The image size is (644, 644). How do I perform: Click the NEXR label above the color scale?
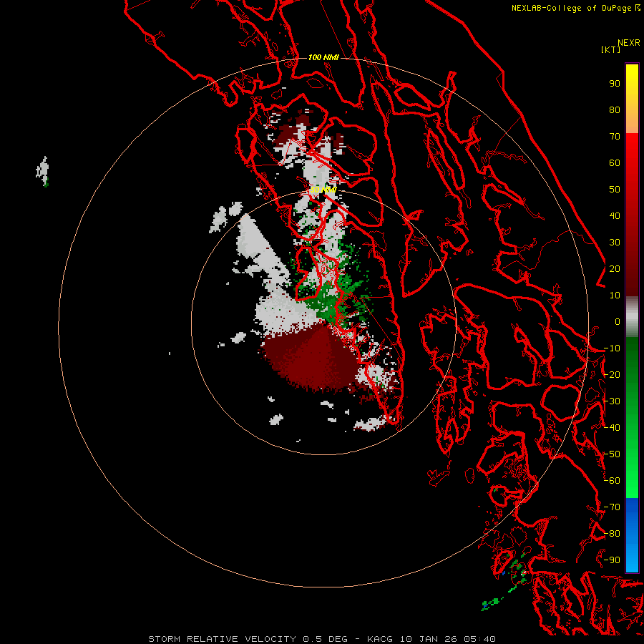(629, 43)
